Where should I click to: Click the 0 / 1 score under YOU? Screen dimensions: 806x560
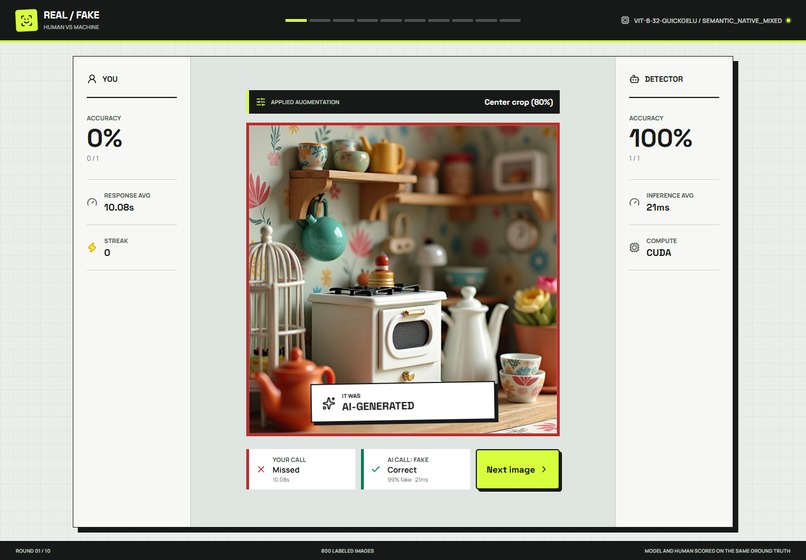(93, 158)
